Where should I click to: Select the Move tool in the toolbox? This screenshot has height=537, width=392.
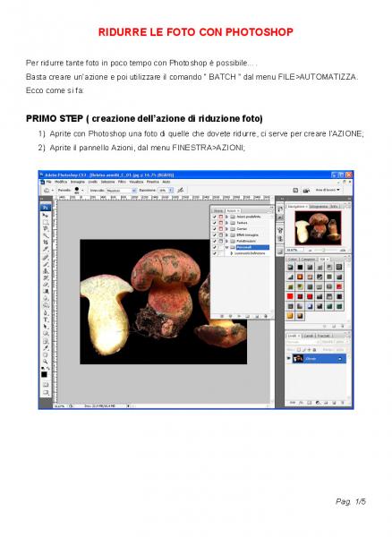45,215
